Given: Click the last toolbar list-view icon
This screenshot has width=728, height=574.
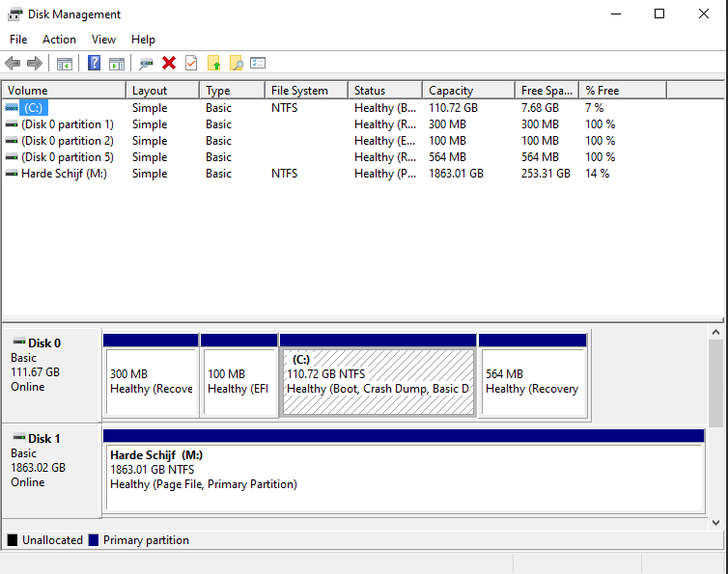Looking at the screenshot, I should click(258, 63).
